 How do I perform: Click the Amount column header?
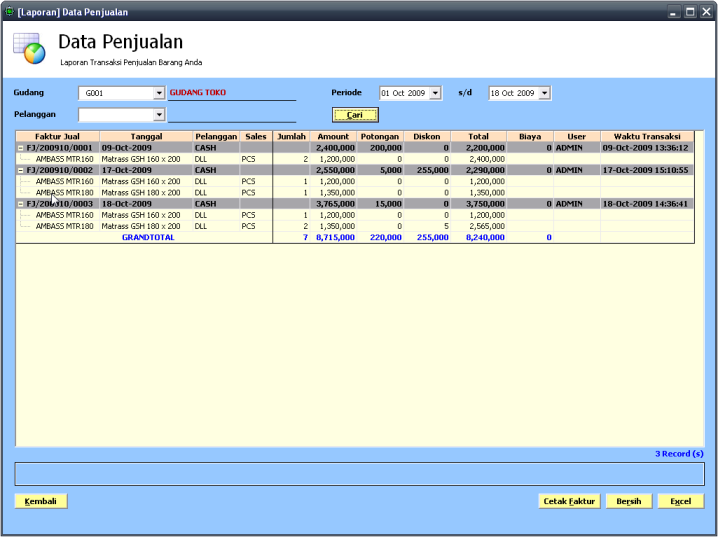[333, 136]
